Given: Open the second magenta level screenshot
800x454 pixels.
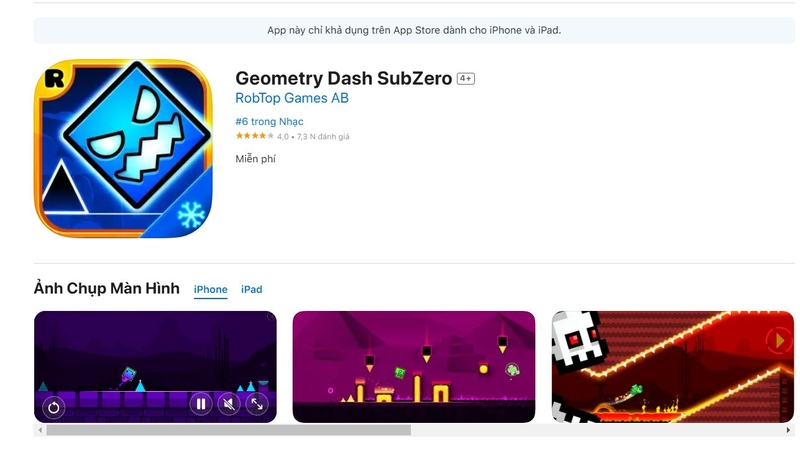Looking at the screenshot, I should click(414, 367).
